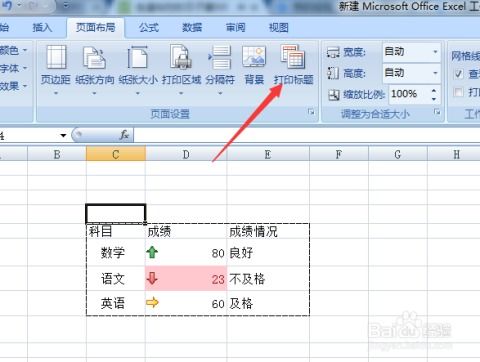
Task: Expand the 字体 theme fonts dropdown
Action: [25, 68]
